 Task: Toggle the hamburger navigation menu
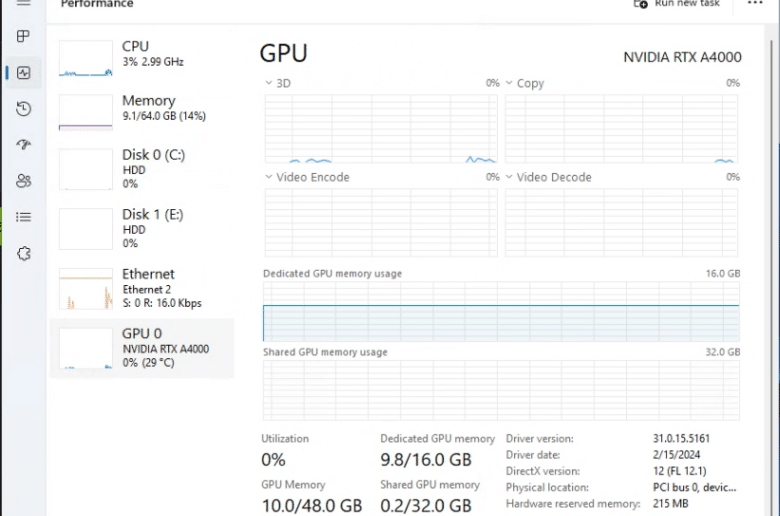(x=23, y=3)
